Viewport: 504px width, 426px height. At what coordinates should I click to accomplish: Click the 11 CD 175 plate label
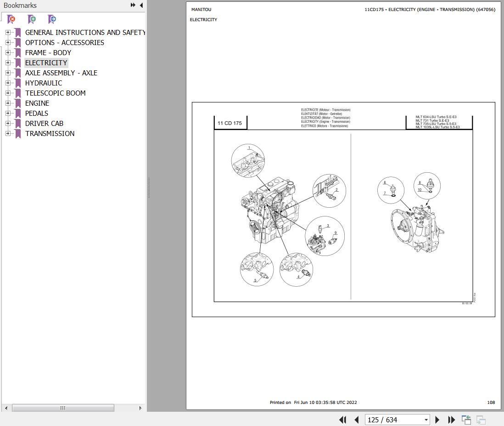click(230, 123)
